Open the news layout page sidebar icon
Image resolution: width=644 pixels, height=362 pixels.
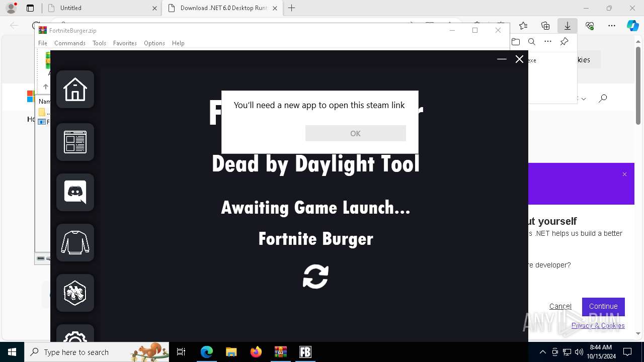[75, 142]
